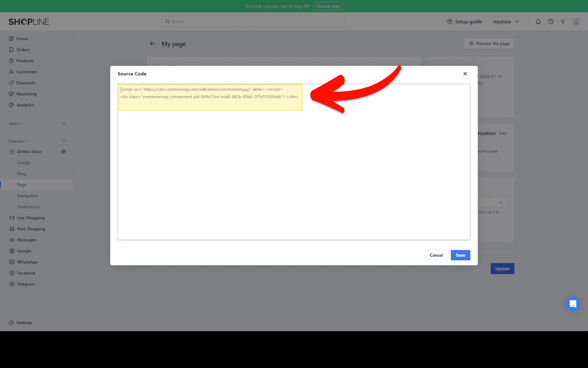Open Products in the sidebar

(25, 61)
